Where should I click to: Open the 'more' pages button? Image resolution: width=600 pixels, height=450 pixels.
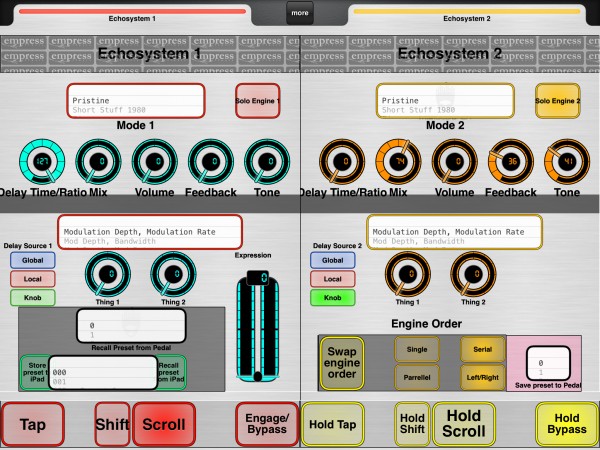pyautogui.click(x=300, y=13)
